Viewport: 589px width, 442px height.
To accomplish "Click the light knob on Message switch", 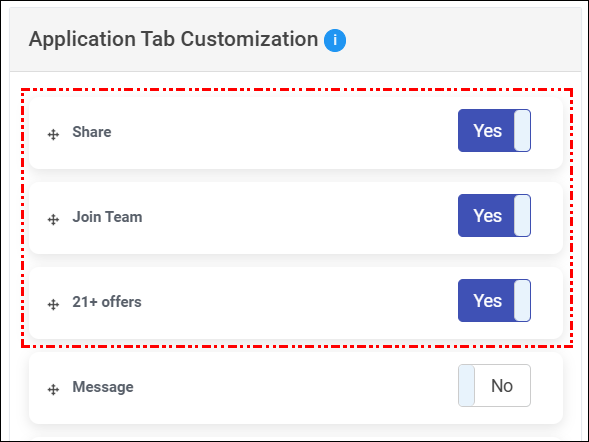I will point(467,385).
